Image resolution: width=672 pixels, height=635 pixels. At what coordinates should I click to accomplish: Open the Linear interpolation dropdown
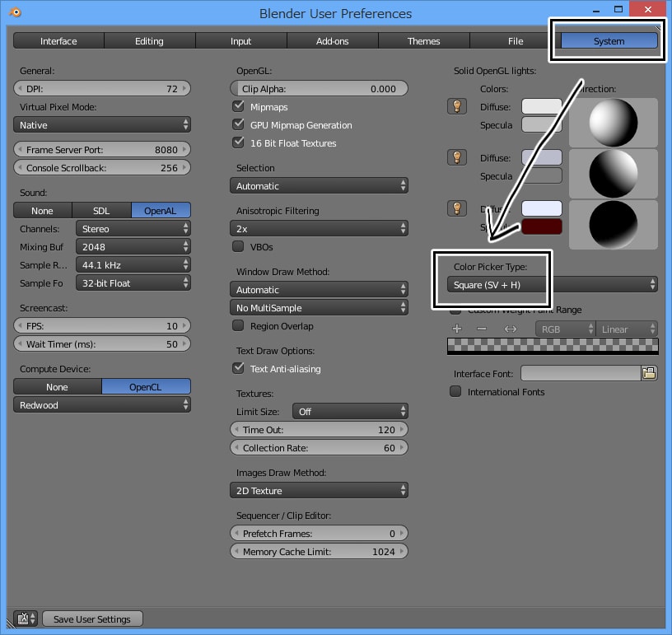[627, 329]
